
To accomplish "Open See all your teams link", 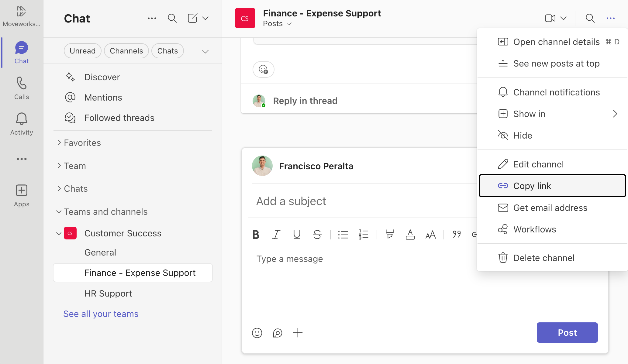I will [x=101, y=314].
